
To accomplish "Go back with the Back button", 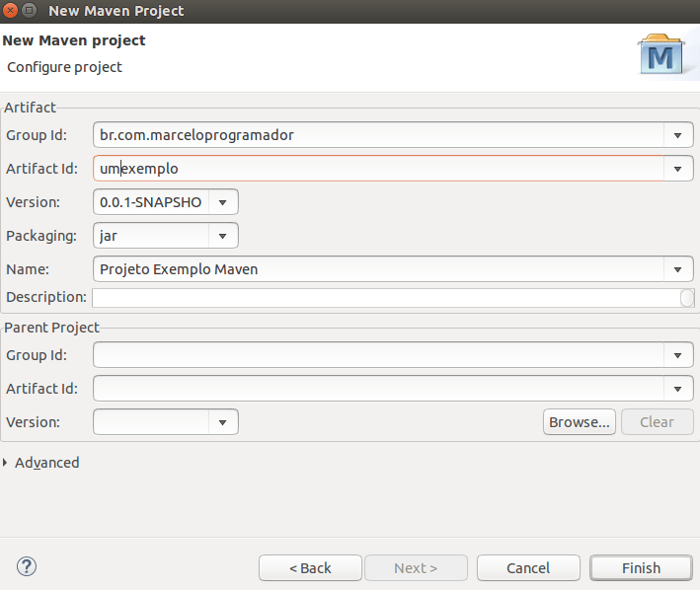I will tap(310, 568).
